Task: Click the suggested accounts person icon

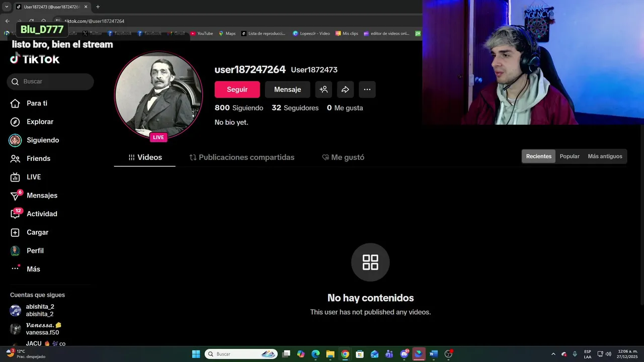Action: [324, 89]
